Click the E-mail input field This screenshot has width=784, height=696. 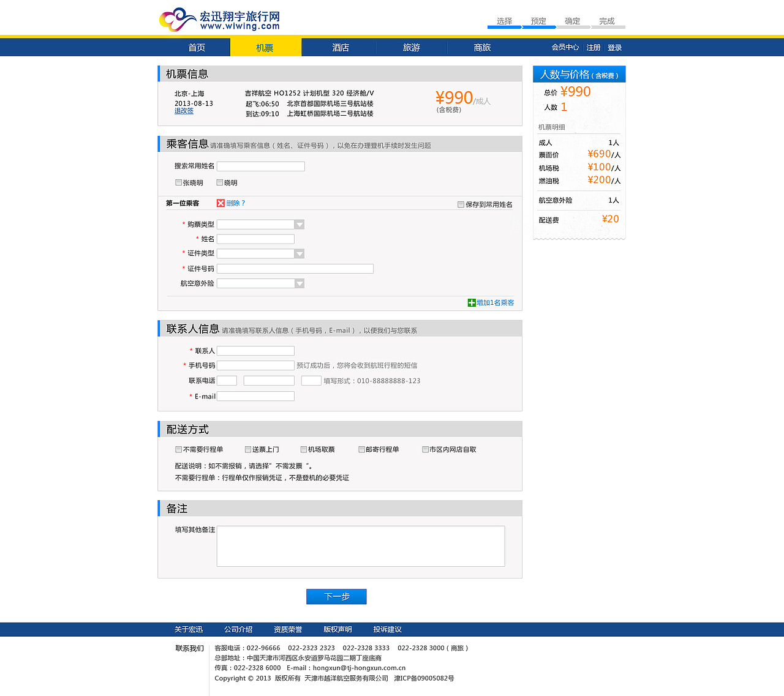click(255, 396)
